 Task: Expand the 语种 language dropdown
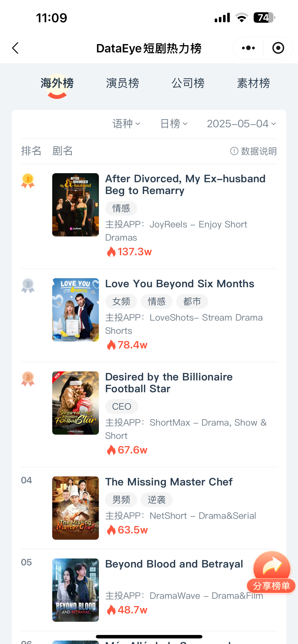pos(126,124)
